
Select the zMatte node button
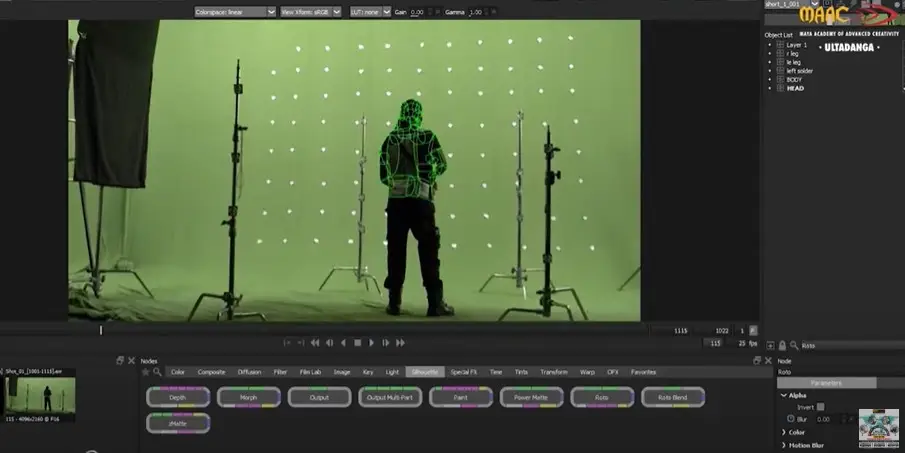point(178,423)
